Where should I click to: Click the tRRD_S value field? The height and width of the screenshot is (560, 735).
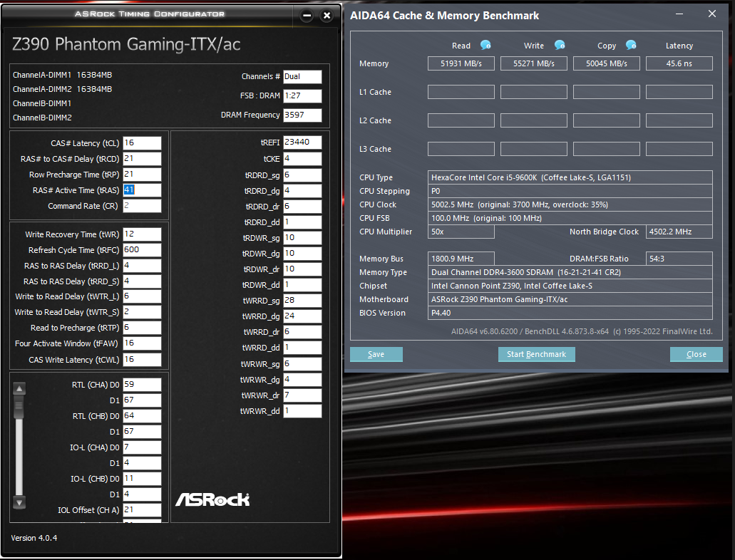click(142, 281)
